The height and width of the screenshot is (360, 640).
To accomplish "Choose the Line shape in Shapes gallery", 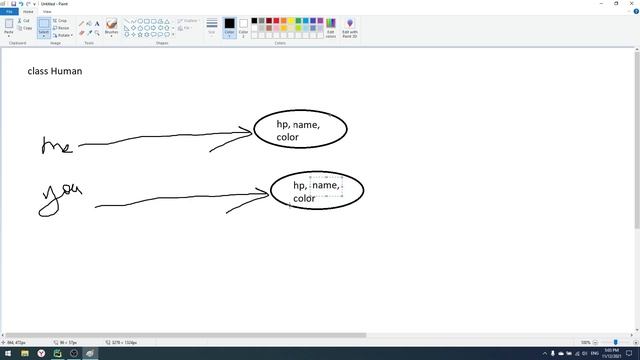I will (127, 21).
